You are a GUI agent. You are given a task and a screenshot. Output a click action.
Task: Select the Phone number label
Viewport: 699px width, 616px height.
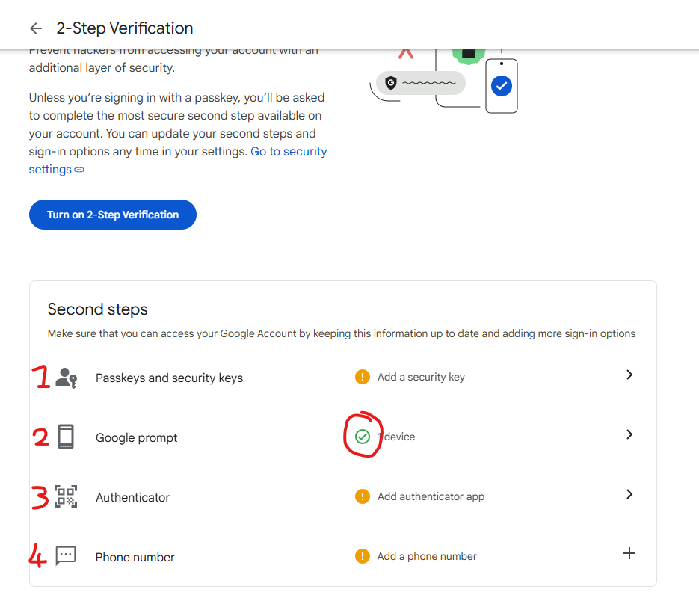[135, 557]
